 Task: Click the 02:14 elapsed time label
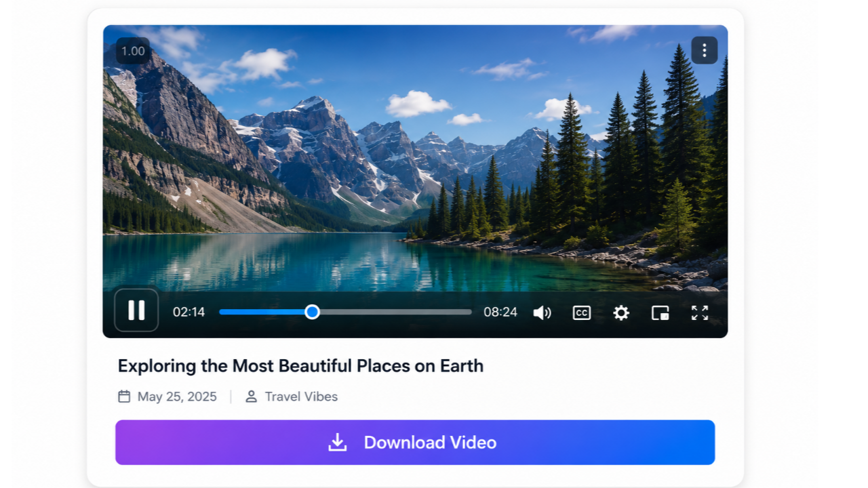click(x=189, y=312)
